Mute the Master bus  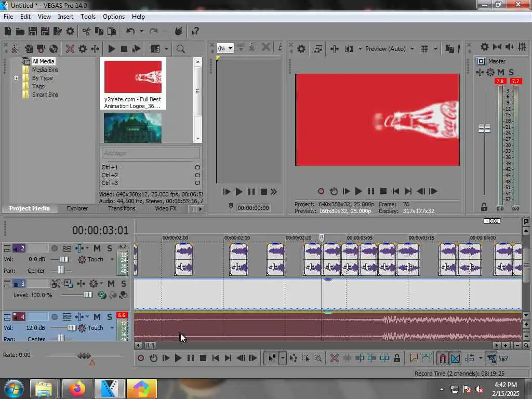(501, 72)
